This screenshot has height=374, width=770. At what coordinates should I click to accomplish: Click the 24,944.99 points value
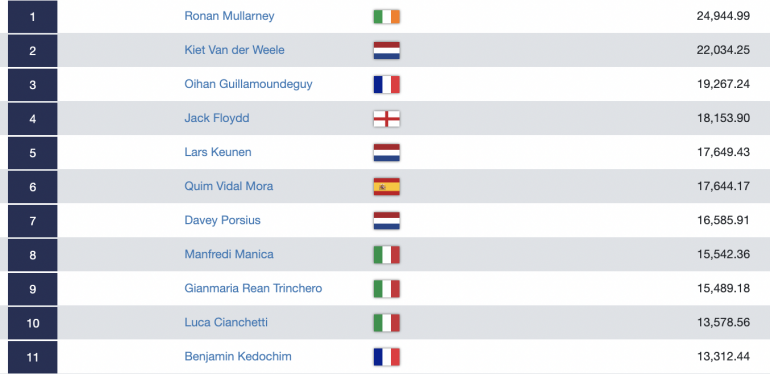(x=723, y=16)
